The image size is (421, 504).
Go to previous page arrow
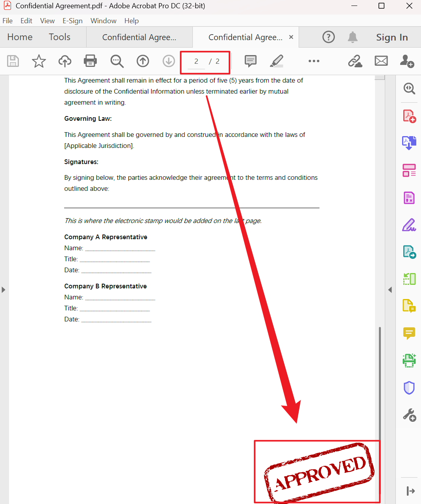(143, 61)
